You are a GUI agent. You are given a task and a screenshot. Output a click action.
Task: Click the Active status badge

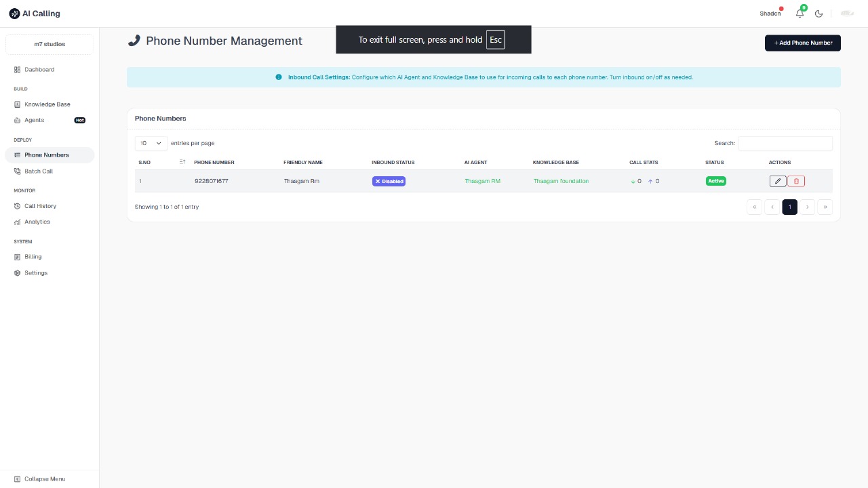[x=715, y=181]
